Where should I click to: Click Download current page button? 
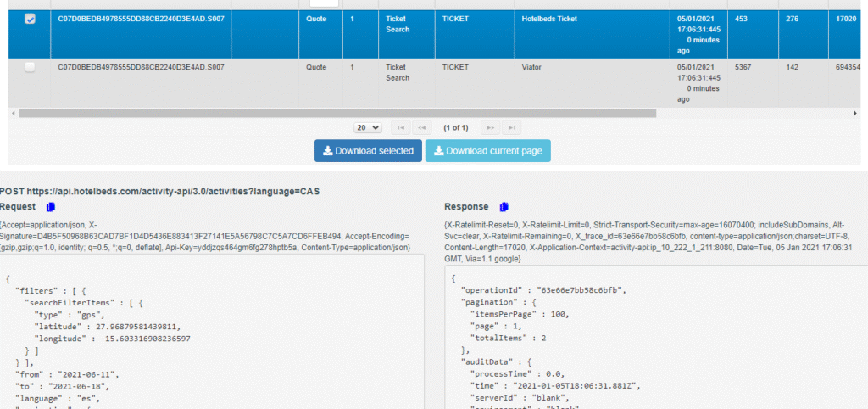click(x=487, y=151)
